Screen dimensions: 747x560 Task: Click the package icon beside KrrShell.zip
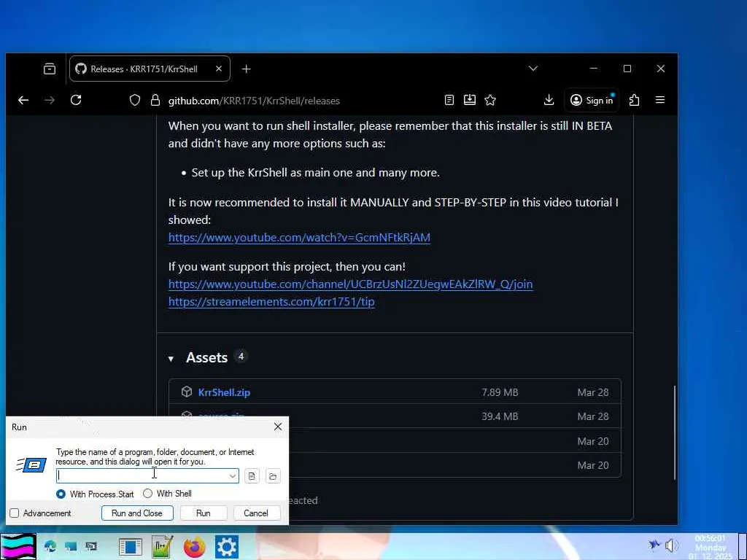coord(186,392)
